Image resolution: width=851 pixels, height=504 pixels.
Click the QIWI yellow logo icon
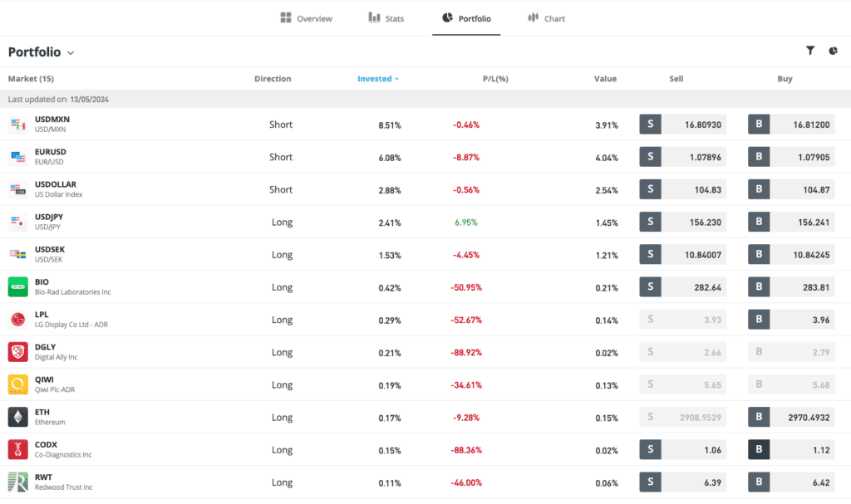point(17,384)
